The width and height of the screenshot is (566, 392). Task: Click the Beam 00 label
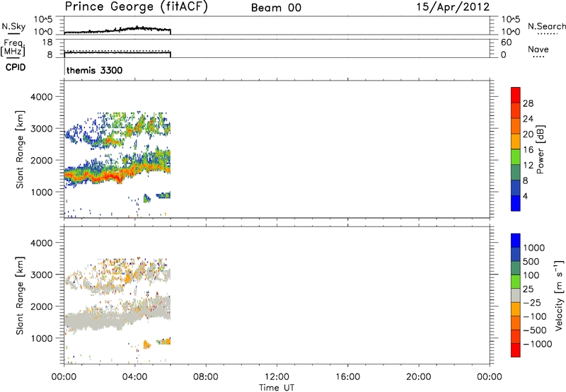point(276,8)
